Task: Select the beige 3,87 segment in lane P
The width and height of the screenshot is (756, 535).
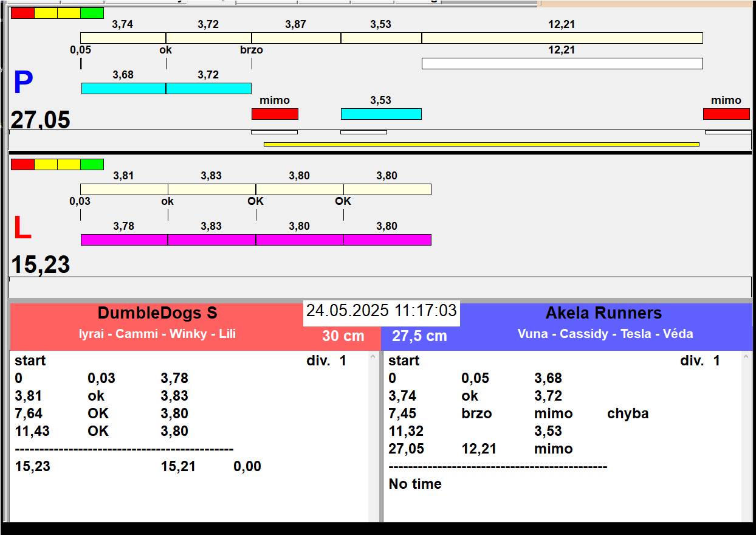Action: pyautogui.click(x=296, y=38)
